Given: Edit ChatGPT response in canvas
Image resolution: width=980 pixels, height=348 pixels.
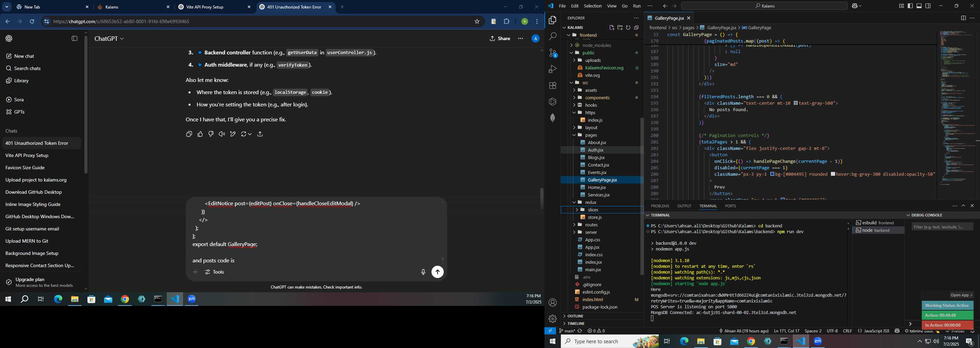Looking at the screenshot, I should [233, 134].
